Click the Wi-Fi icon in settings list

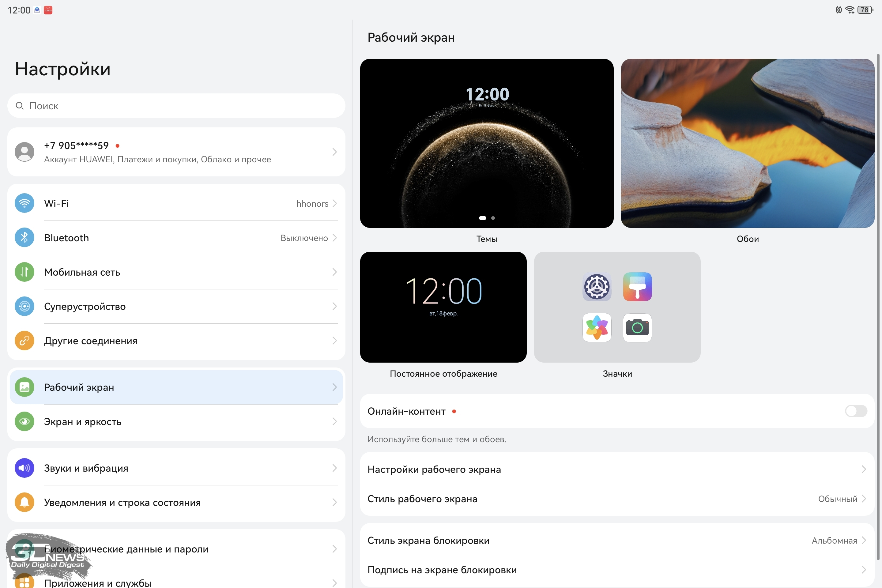(24, 203)
